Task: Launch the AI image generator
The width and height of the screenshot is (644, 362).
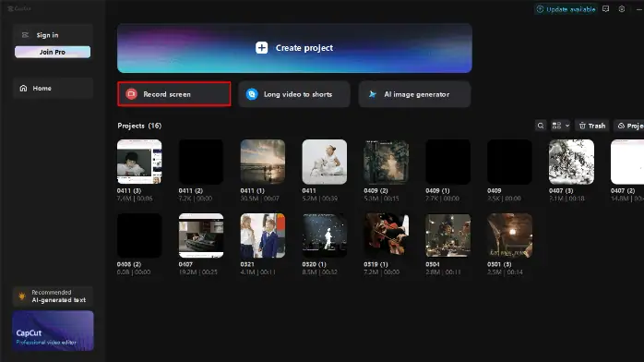Action: click(x=414, y=94)
